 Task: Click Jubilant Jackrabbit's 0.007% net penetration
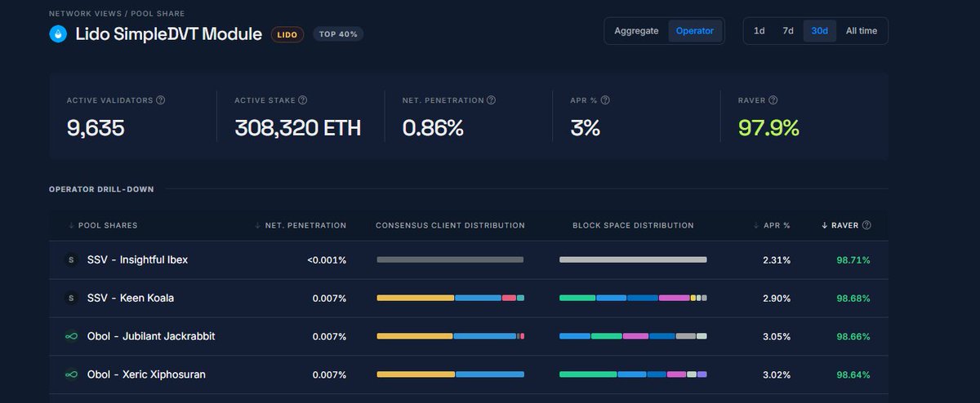click(x=329, y=336)
